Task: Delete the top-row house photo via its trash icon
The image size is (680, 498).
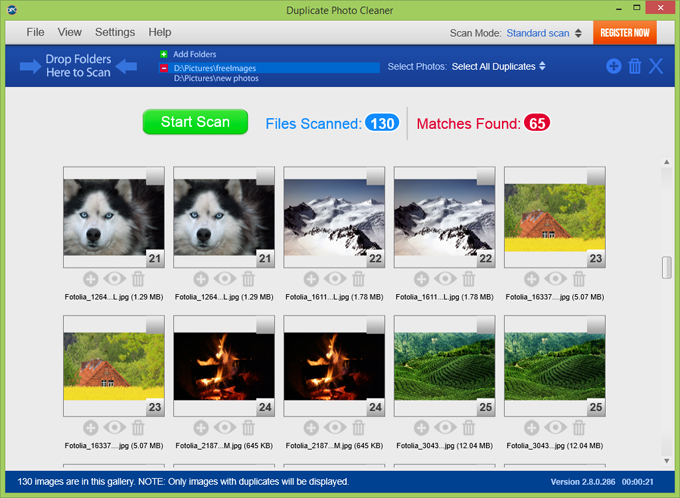Action: pos(579,279)
